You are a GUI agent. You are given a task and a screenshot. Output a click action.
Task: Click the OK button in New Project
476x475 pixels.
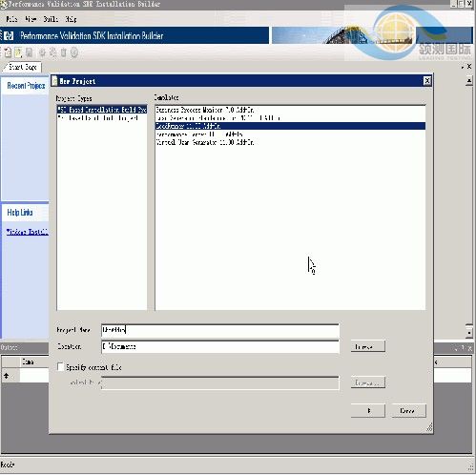pos(368,411)
